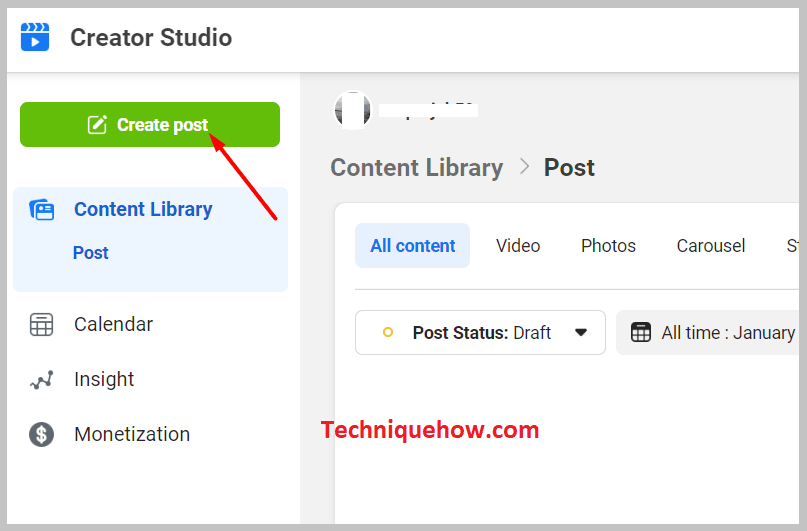This screenshot has width=807, height=531.
Task: Open the Insight section
Action: click(x=104, y=379)
